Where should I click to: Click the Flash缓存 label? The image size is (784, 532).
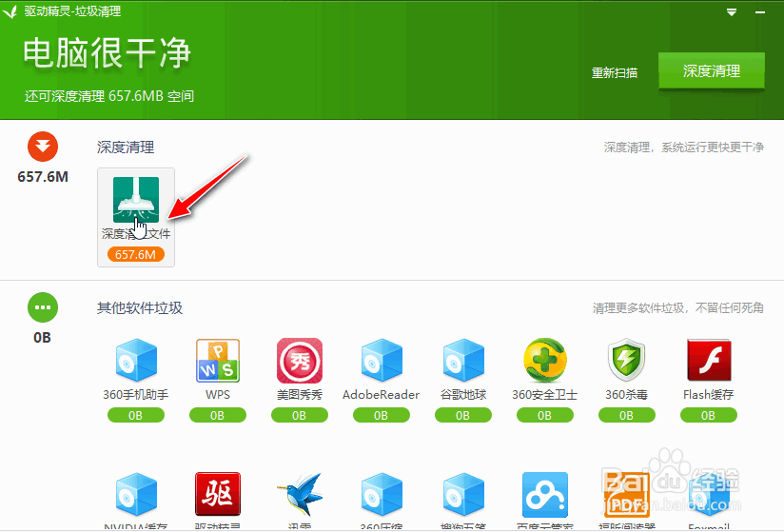click(709, 395)
